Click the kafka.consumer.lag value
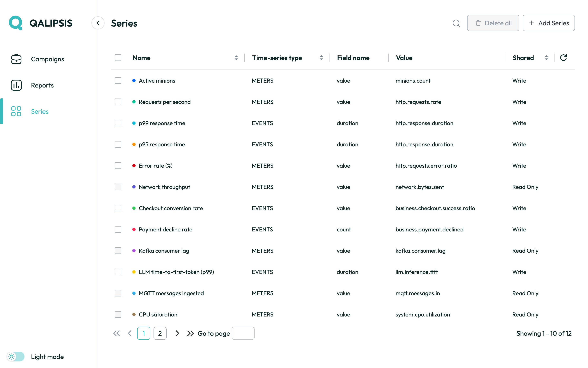 coord(420,251)
